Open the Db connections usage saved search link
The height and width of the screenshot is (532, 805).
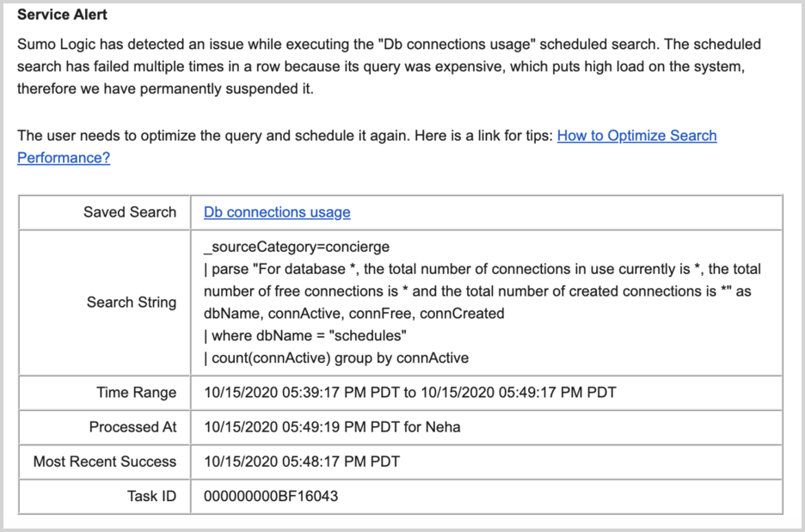[x=276, y=212]
